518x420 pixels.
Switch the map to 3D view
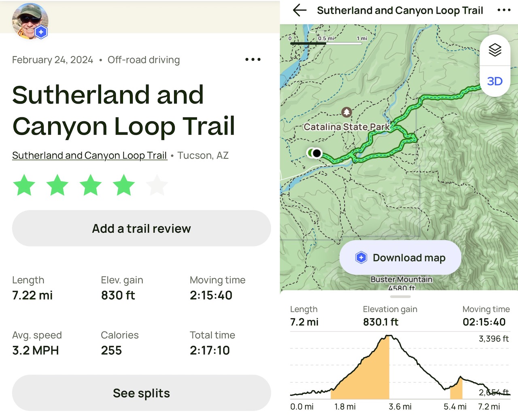[495, 81]
